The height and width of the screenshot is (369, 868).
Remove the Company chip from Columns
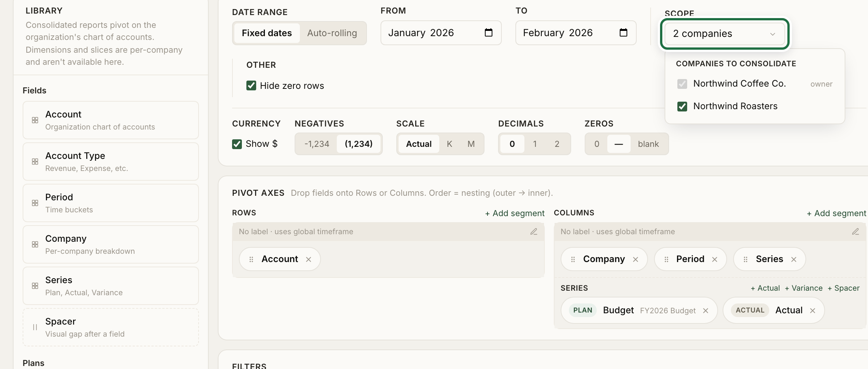pos(636,259)
